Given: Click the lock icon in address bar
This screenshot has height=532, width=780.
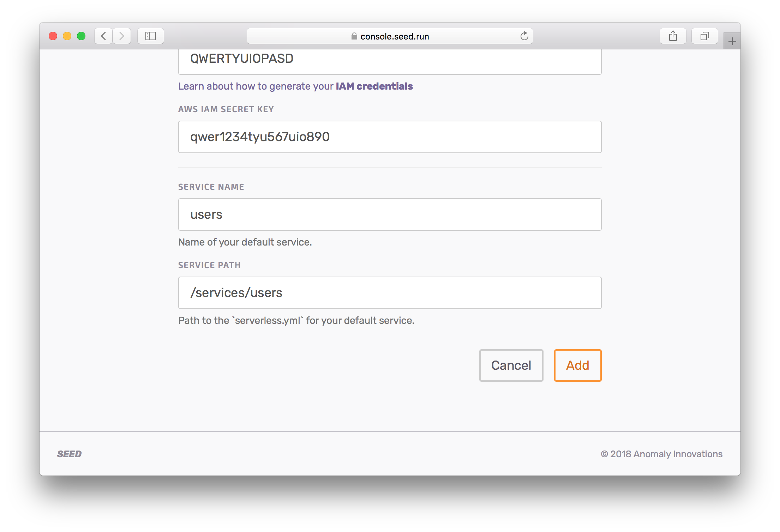Looking at the screenshot, I should point(354,36).
